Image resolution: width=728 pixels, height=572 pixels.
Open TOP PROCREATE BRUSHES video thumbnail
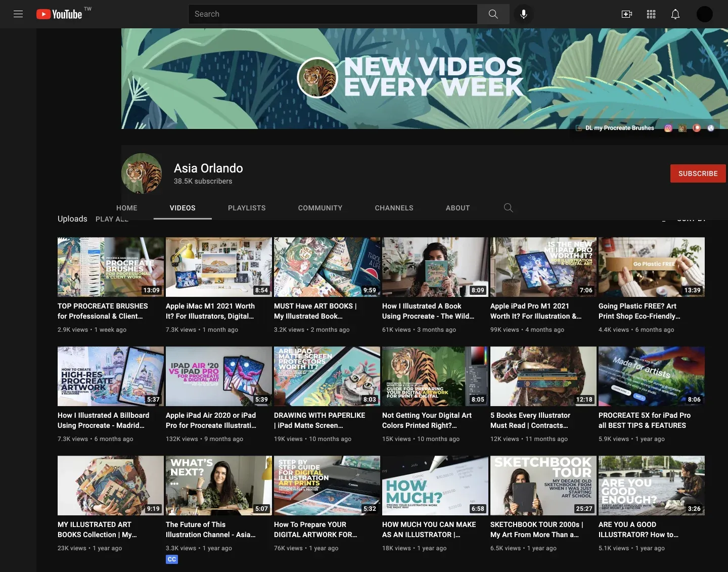pyautogui.click(x=111, y=267)
